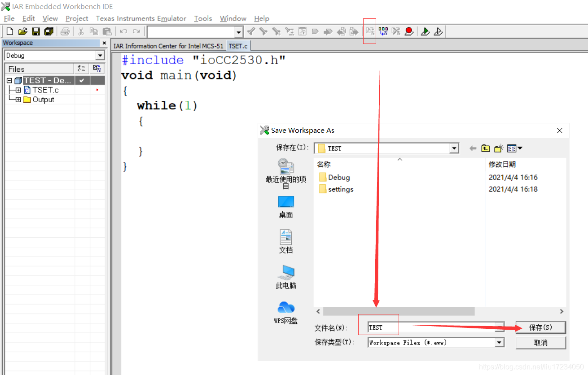Close the Workspace panel
588x375 pixels.
click(x=104, y=43)
